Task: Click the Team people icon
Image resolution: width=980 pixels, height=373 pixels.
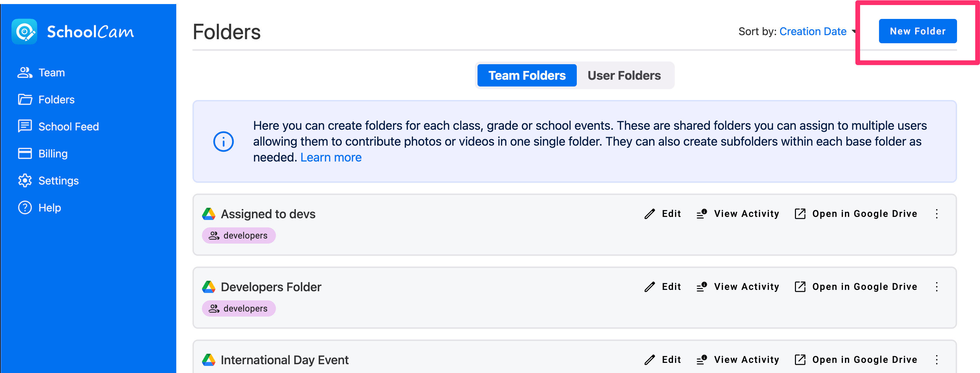Action: click(25, 73)
